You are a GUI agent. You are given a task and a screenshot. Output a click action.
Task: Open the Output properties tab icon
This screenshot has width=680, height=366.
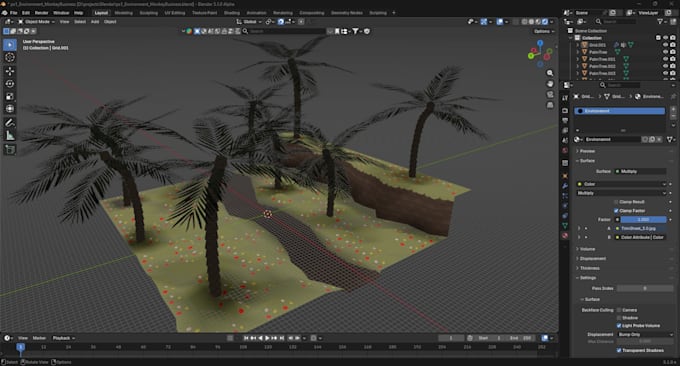pyautogui.click(x=565, y=121)
